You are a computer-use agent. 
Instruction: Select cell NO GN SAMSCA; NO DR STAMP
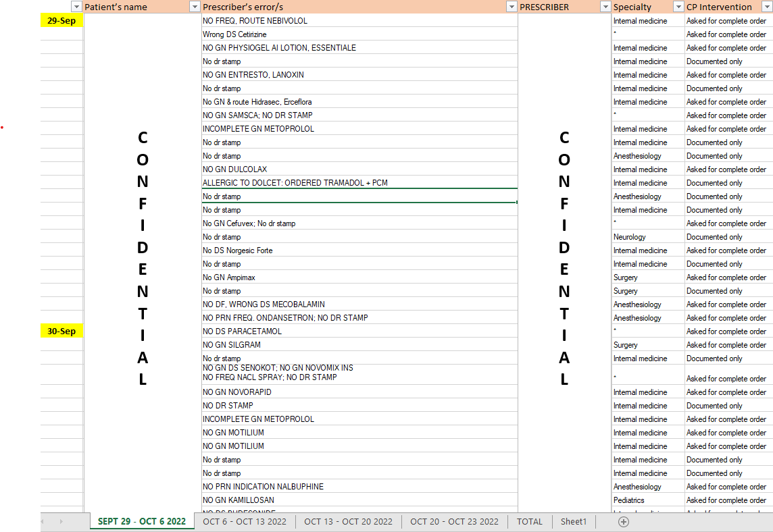point(359,115)
